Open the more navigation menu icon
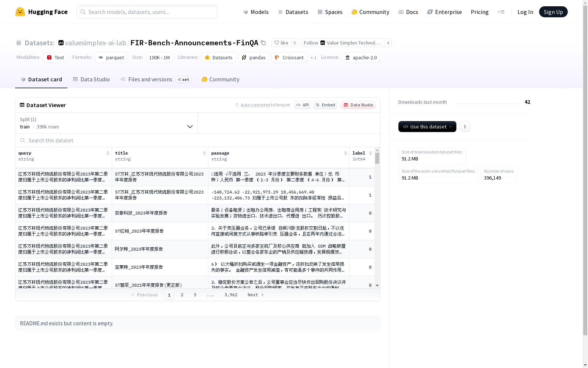588x368 pixels. point(501,12)
